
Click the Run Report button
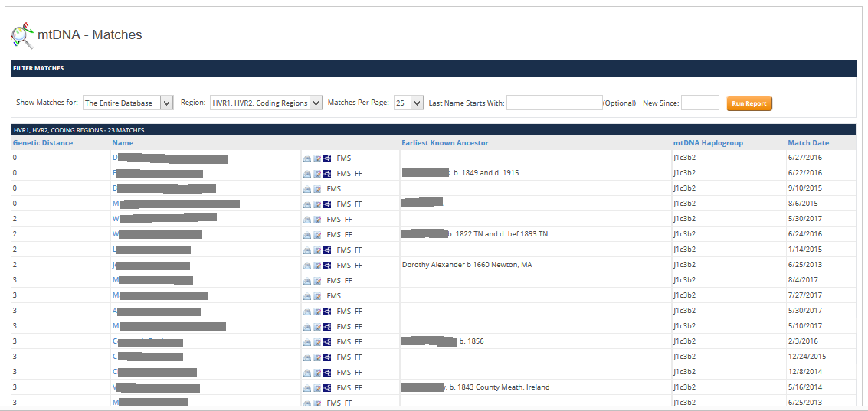pos(749,103)
